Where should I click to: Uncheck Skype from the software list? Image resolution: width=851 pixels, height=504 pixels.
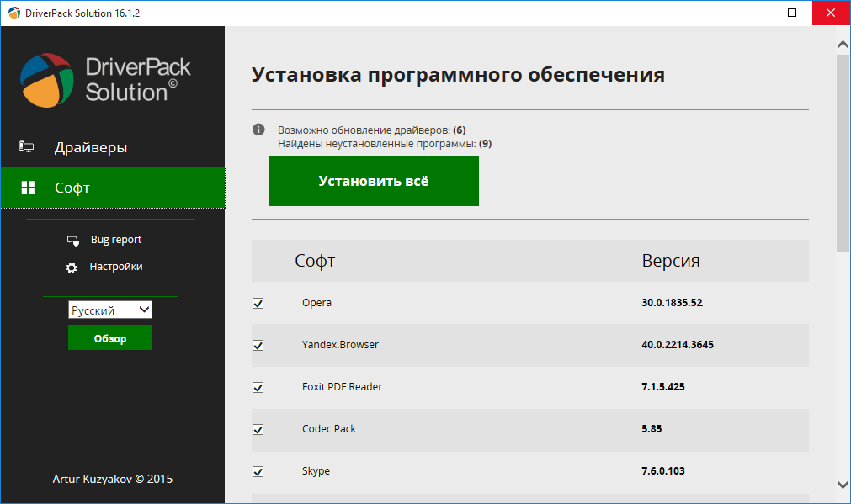point(258,471)
